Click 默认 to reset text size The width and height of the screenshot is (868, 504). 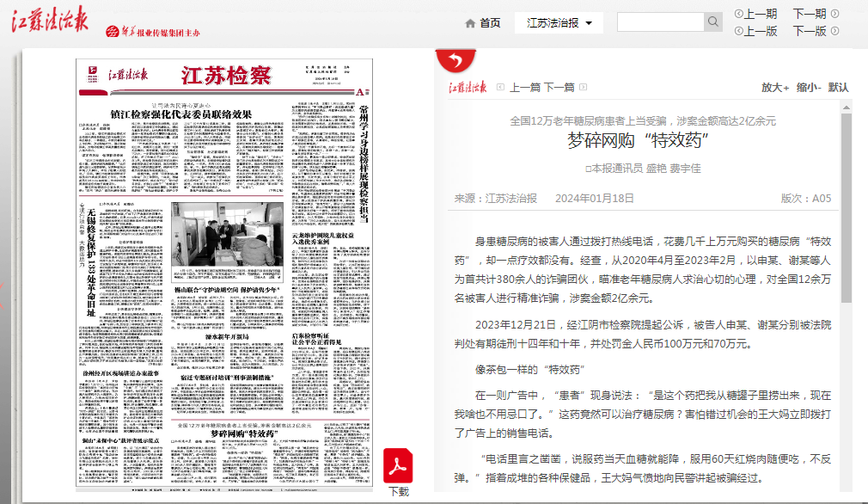pos(838,88)
